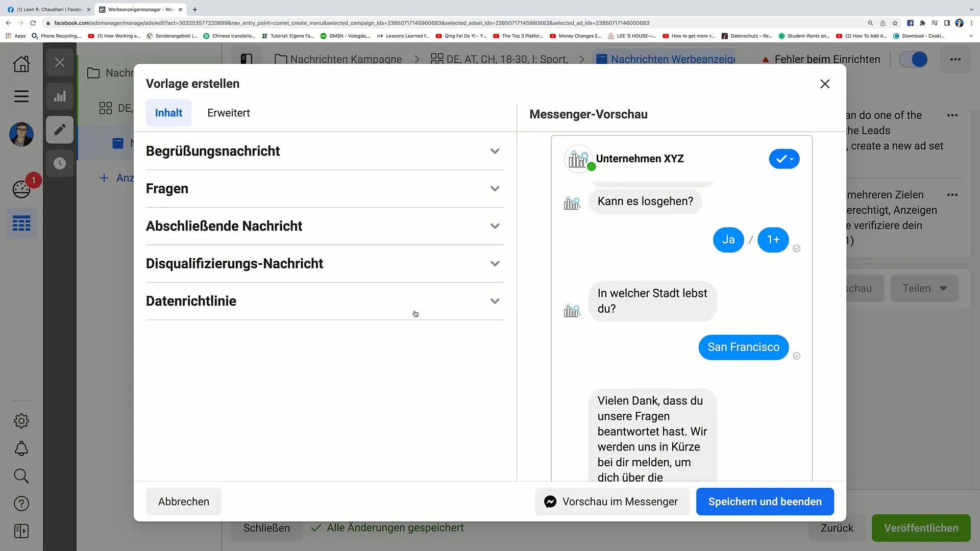Screen dimensions: 980x551
Task: Open the browser zoom magnifier icon
Action: [x=870, y=23]
